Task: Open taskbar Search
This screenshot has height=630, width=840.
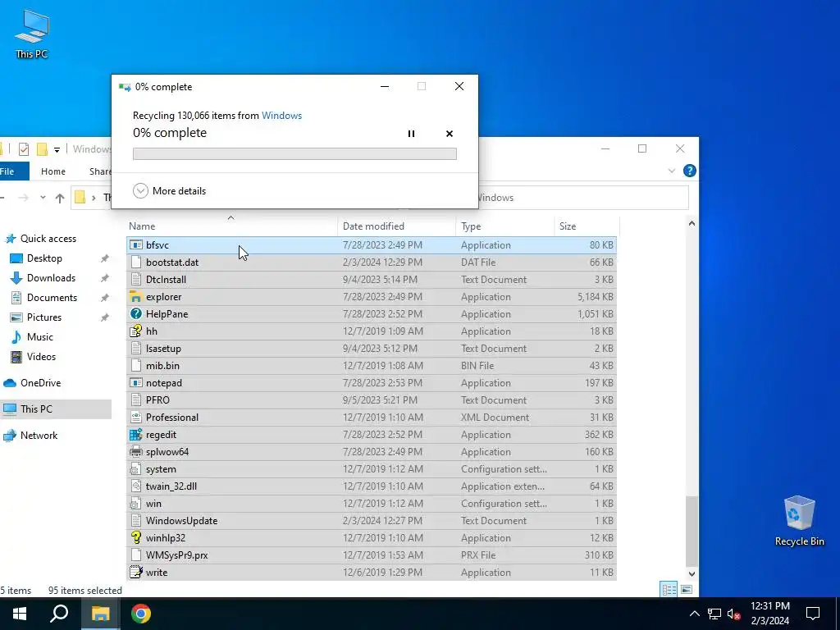Action: click(x=59, y=614)
